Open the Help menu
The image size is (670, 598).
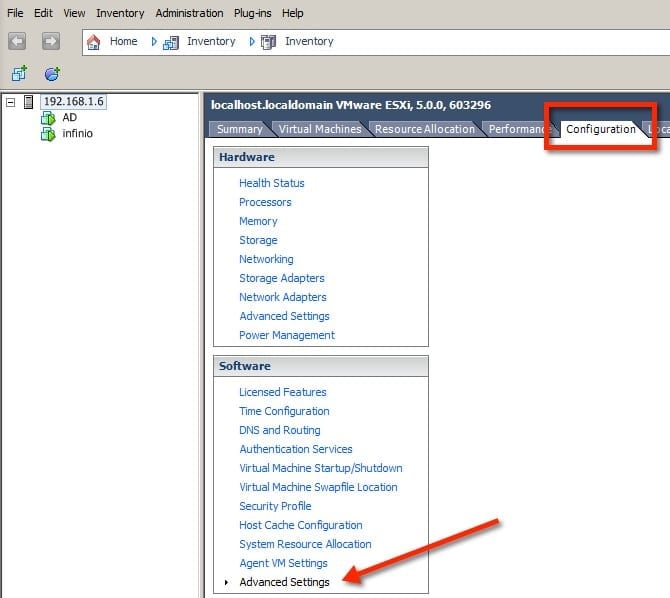point(293,13)
